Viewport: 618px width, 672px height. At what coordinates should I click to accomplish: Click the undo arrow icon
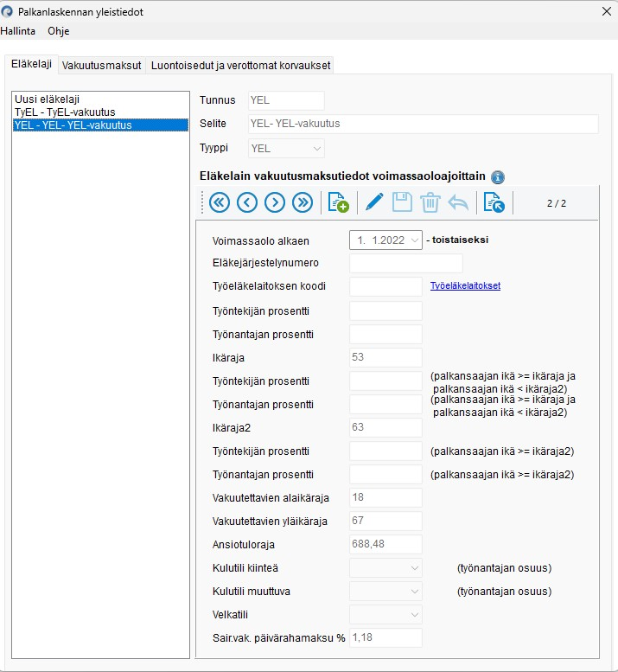tap(458, 202)
